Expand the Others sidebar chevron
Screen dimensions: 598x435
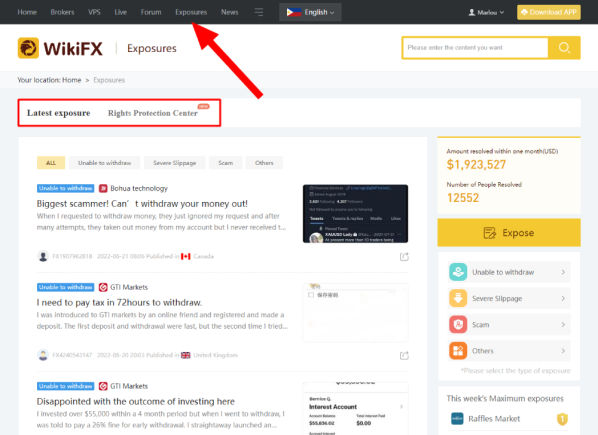pyautogui.click(x=563, y=351)
